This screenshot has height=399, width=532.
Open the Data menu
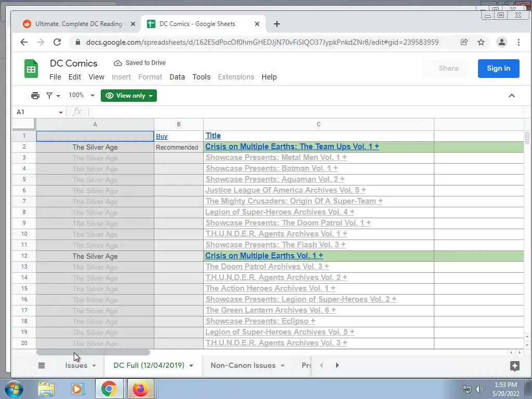[177, 77]
